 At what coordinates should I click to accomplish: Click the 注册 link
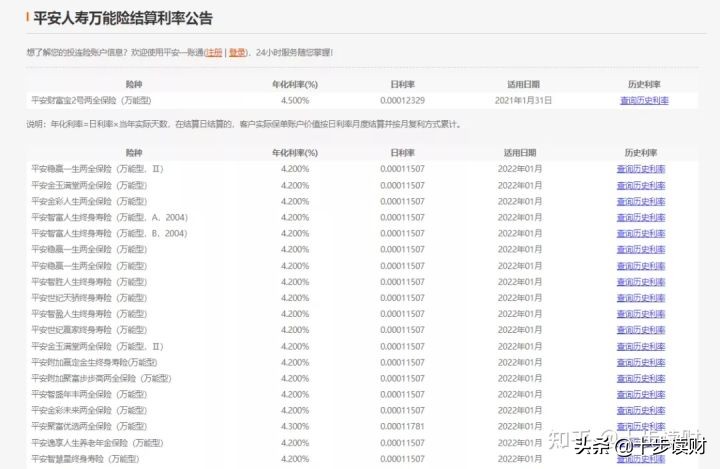pos(214,52)
